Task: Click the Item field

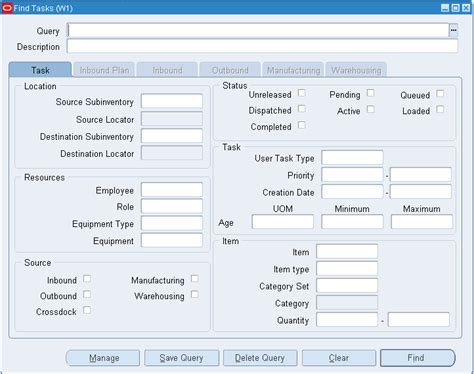Action: [x=347, y=251]
